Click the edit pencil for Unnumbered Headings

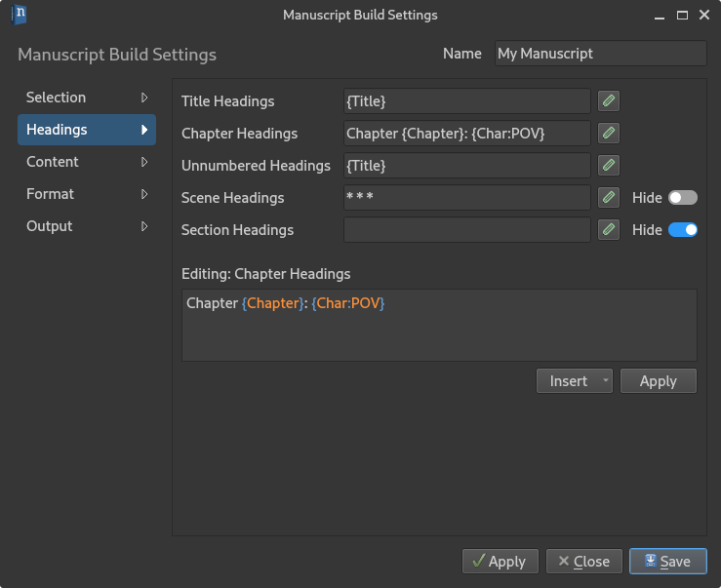[x=609, y=165]
